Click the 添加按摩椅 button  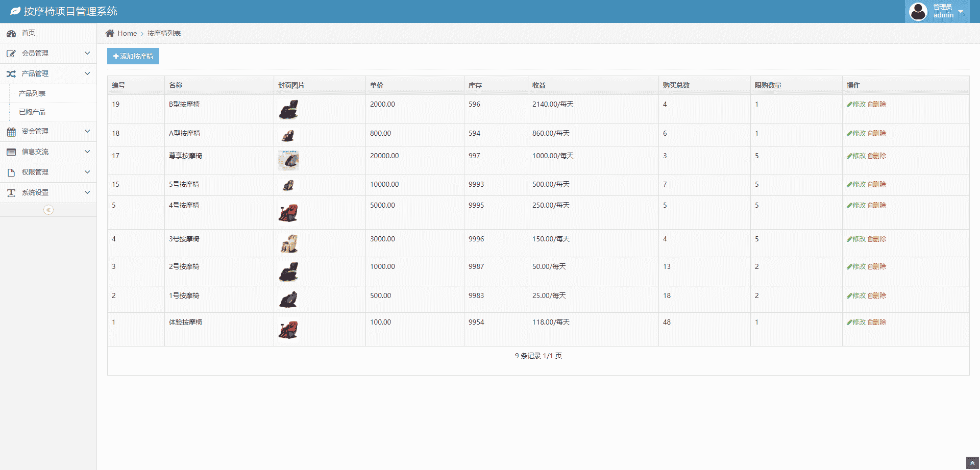pyautogui.click(x=133, y=56)
